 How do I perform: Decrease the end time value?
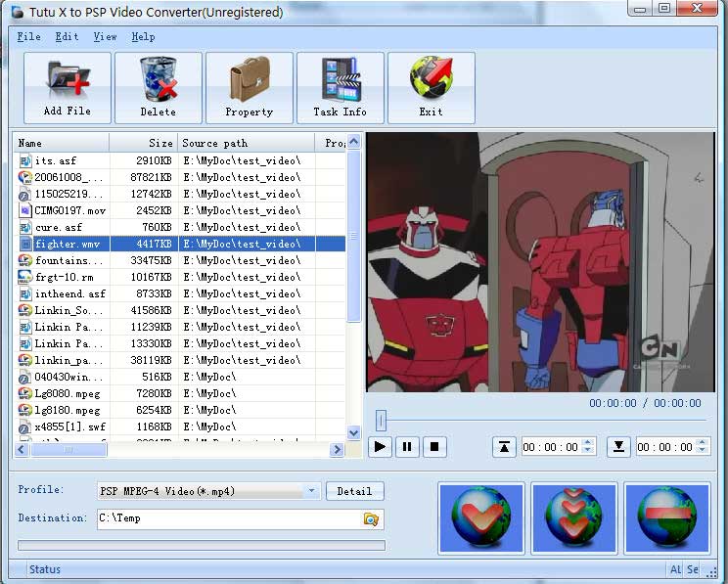click(703, 451)
